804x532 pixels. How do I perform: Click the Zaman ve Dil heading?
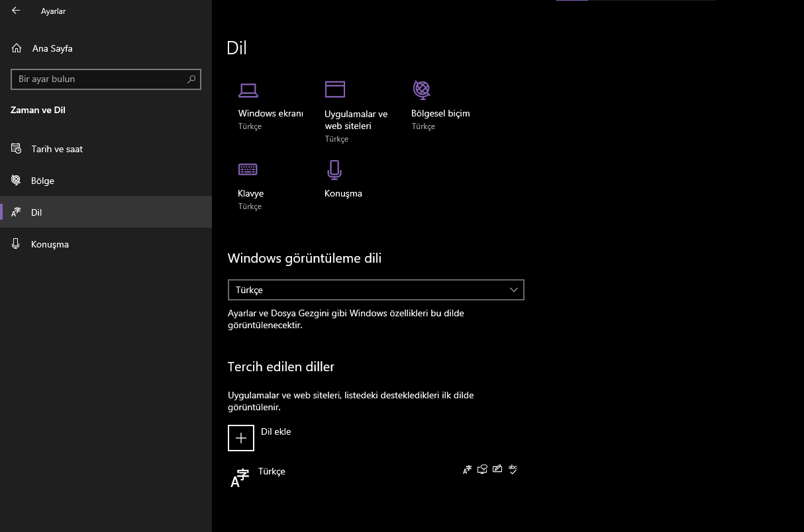click(38, 110)
